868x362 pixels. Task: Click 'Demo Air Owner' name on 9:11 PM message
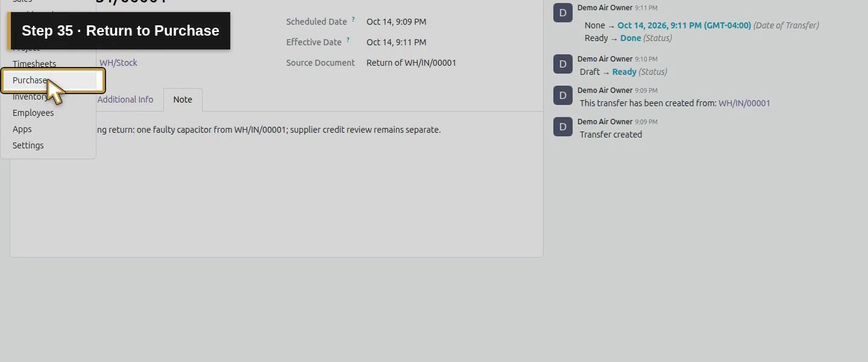tap(605, 8)
